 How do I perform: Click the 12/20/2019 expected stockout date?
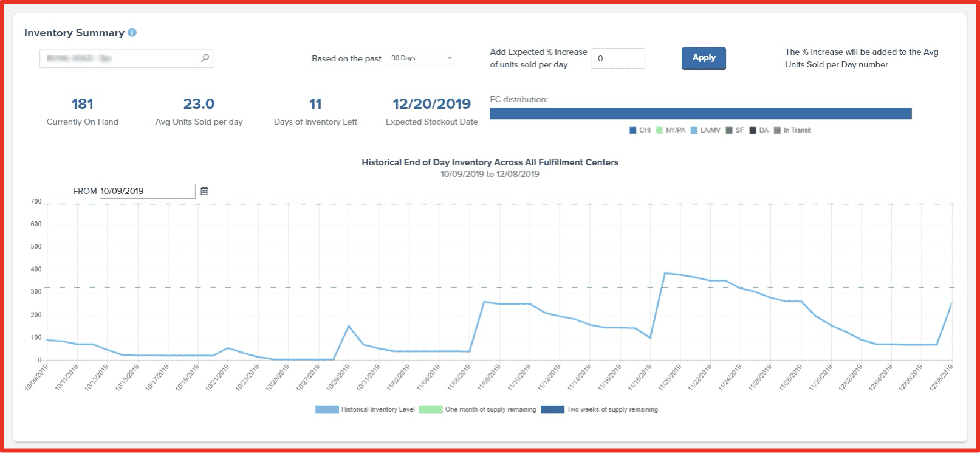[x=432, y=104]
